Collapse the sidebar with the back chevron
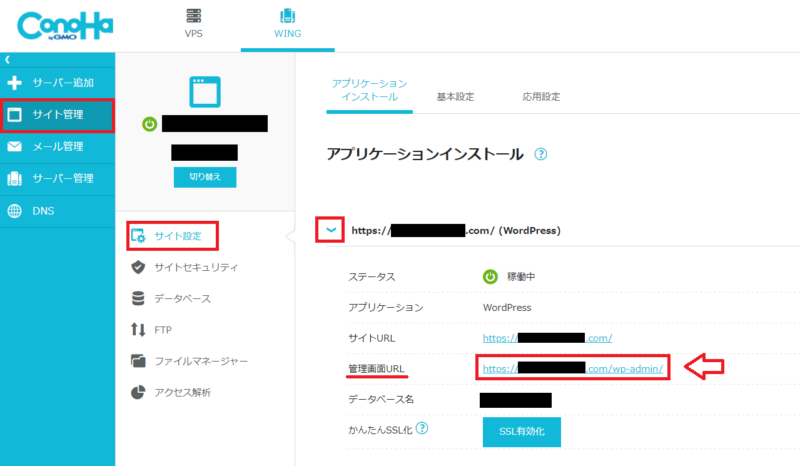The width and height of the screenshot is (800, 466). pyautogui.click(x=7, y=60)
